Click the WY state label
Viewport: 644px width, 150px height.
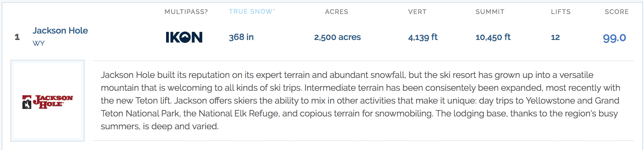(38, 43)
